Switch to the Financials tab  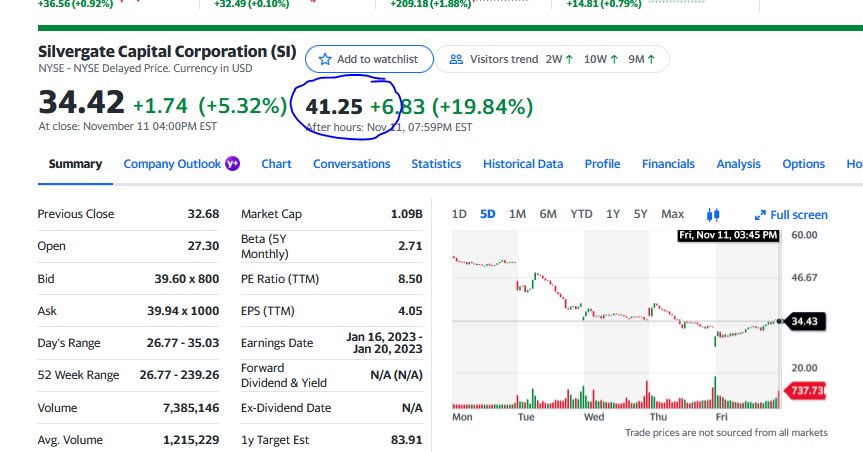click(668, 164)
